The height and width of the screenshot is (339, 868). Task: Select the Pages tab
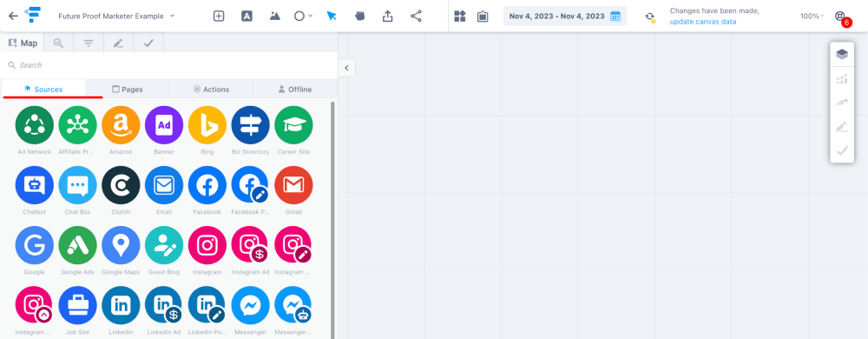tap(128, 90)
